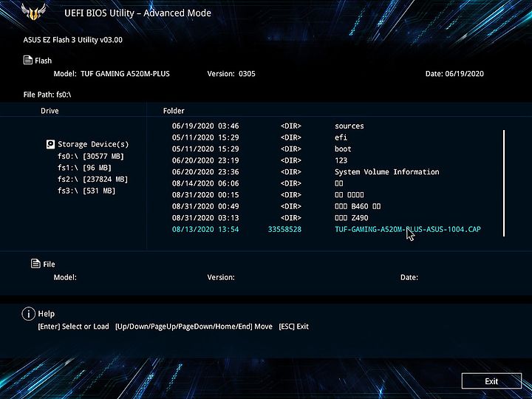Click the File section Date: label

coord(409,277)
